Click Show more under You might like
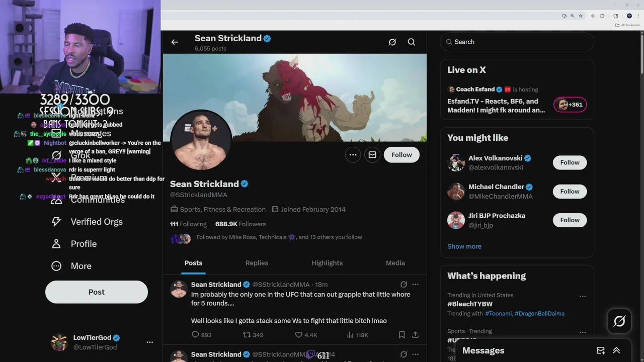The image size is (644, 362). (464, 246)
